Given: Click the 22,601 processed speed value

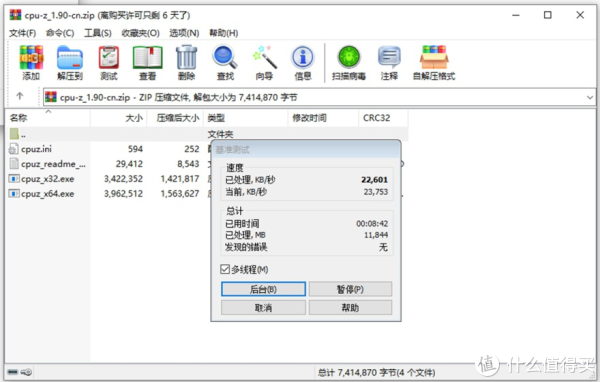Looking at the screenshot, I should click(375, 180).
